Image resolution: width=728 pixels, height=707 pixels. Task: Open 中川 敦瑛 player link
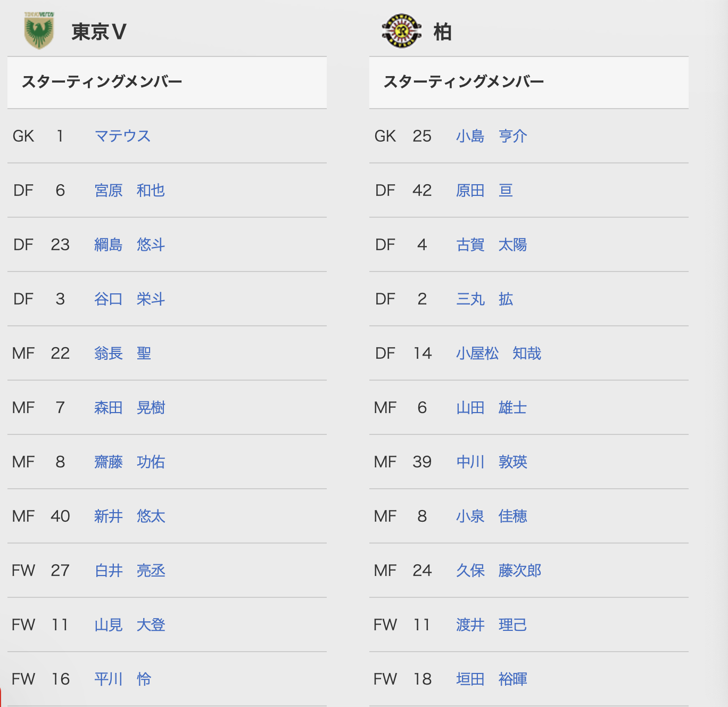coord(491,462)
